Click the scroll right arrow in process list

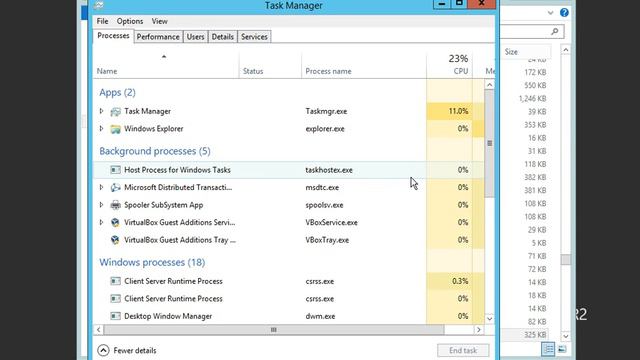click(479, 329)
